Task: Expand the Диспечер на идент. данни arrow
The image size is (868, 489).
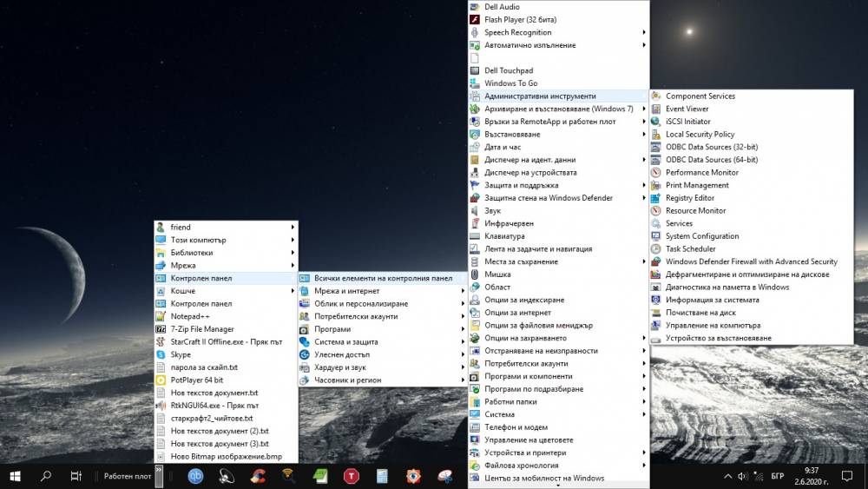Action: point(644,160)
